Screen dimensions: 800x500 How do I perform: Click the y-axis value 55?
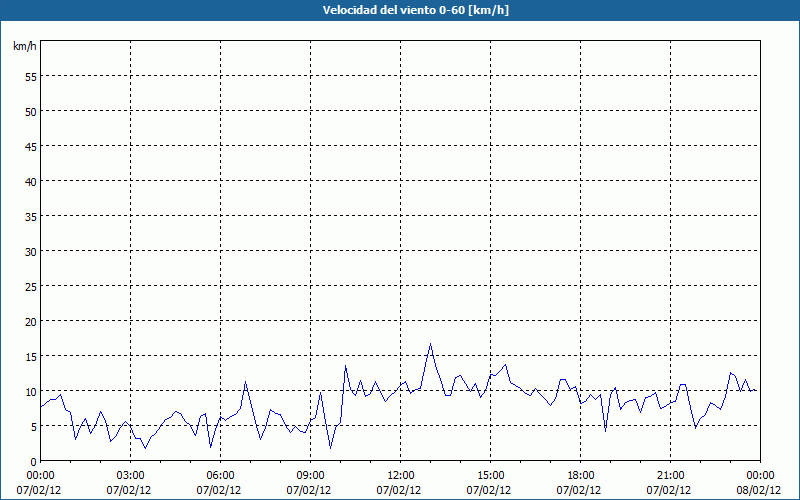(x=31, y=77)
